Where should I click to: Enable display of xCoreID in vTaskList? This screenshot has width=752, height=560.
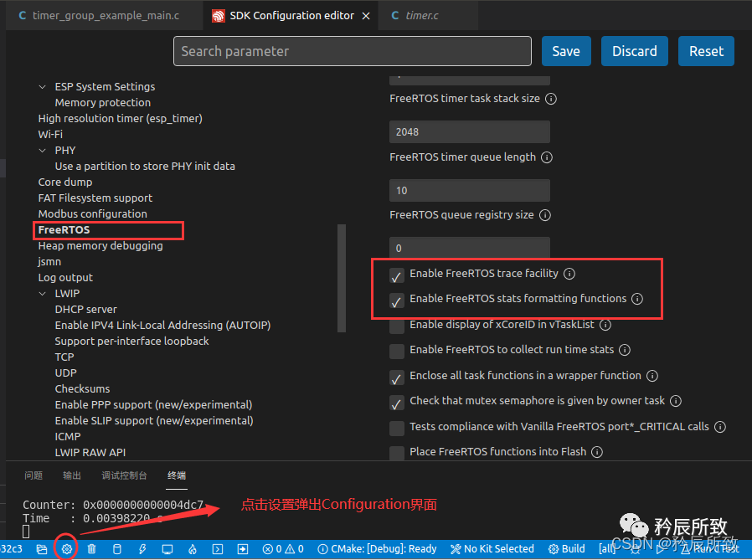click(x=397, y=325)
